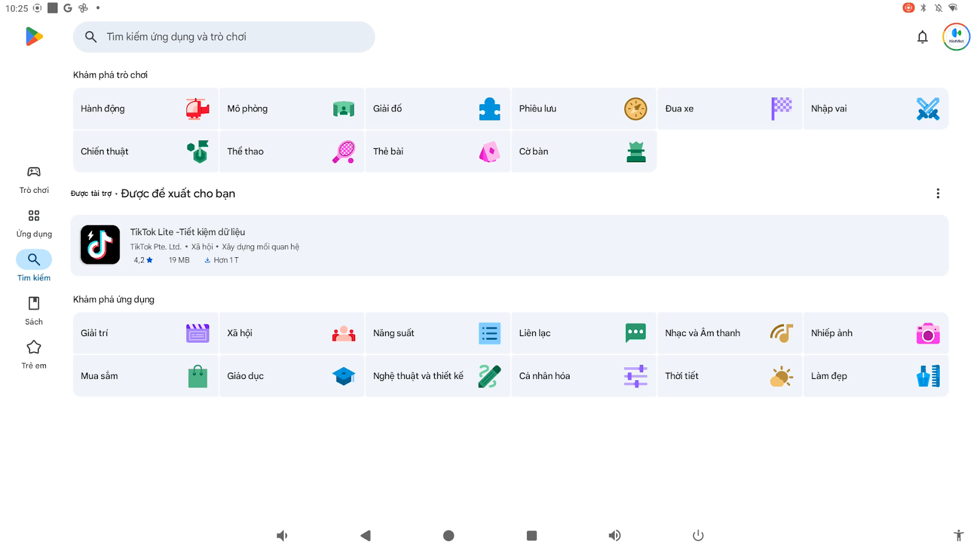Open the account profile avatar

[x=956, y=37]
